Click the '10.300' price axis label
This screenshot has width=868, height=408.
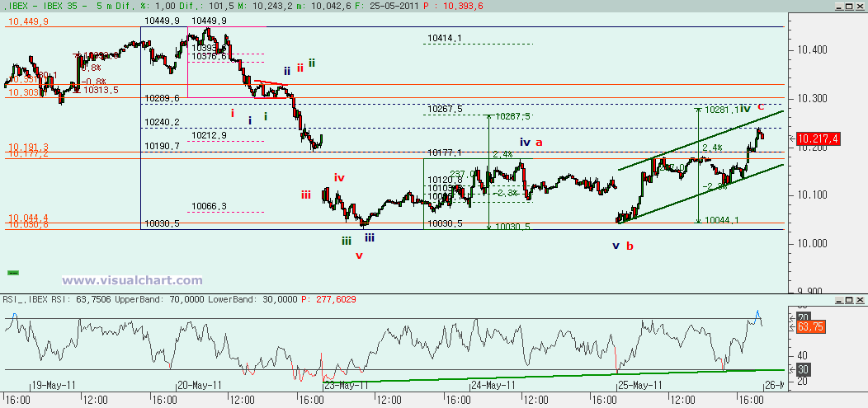[811, 98]
